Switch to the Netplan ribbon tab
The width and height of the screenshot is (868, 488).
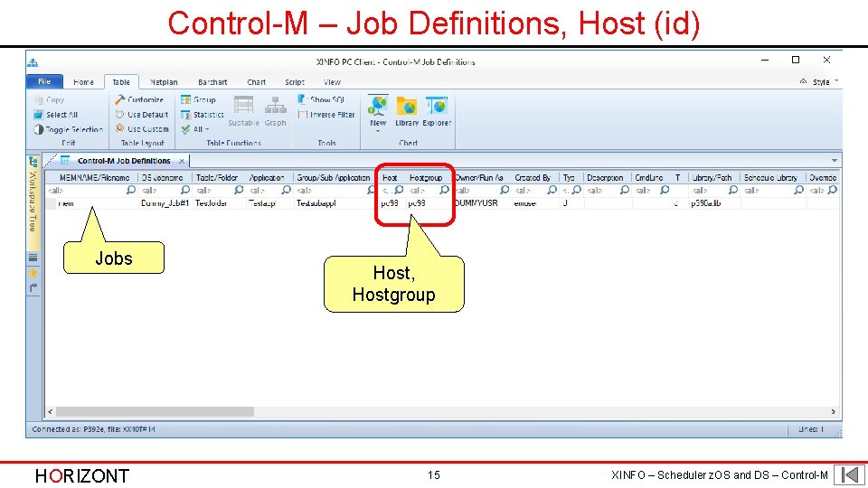[x=164, y=82]
